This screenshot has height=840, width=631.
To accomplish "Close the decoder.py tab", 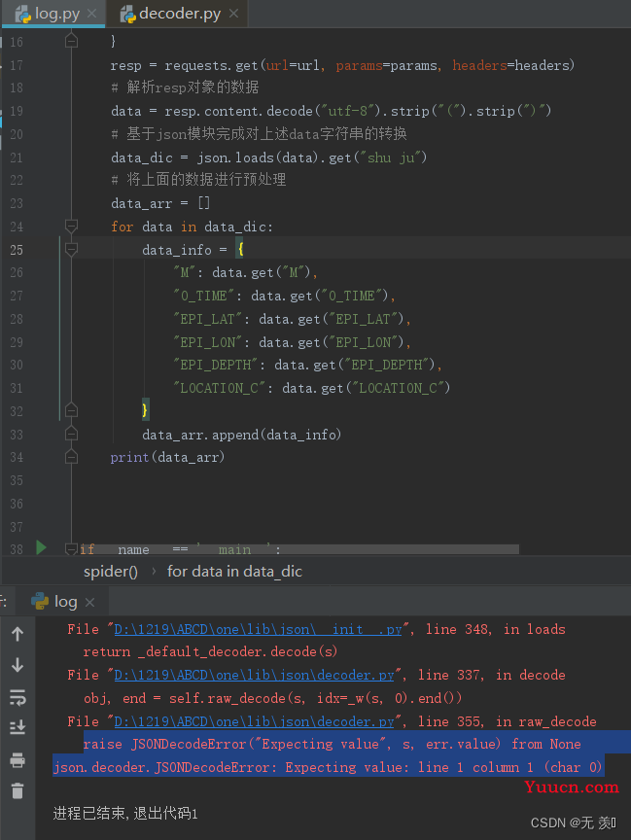I will (234, 14).
